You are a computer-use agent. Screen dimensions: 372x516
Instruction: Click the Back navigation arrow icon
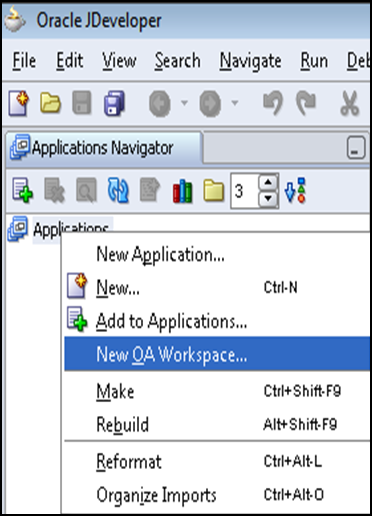click(160, 104)
